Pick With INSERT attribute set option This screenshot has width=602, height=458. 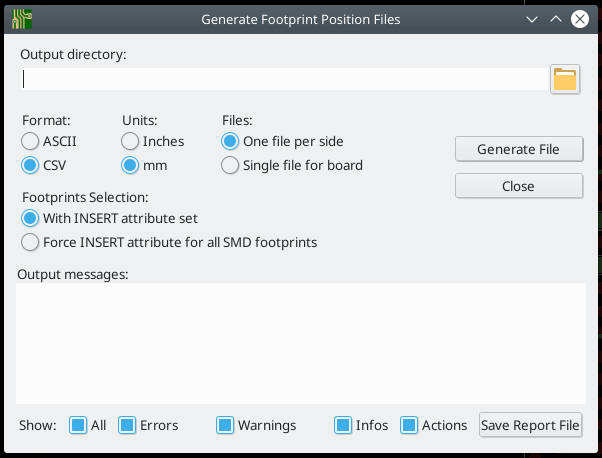pos(30,218)
